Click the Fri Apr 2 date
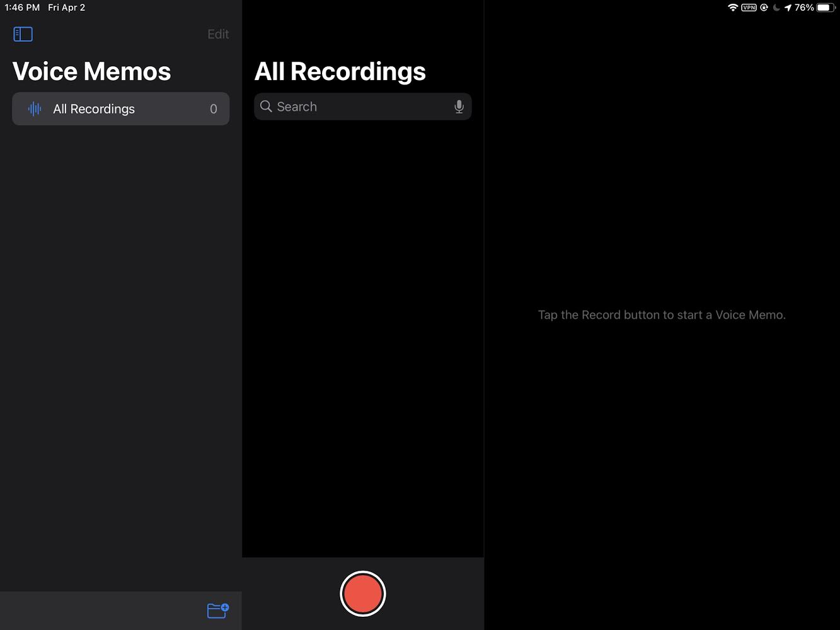Viewport: 840px width, 630px height. coord(66,8)
